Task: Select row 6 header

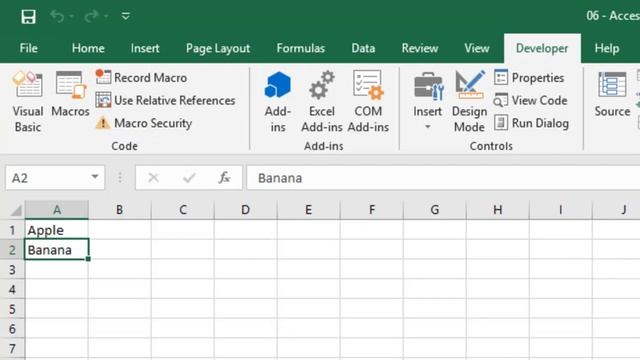Action: (x=12, y=329)
